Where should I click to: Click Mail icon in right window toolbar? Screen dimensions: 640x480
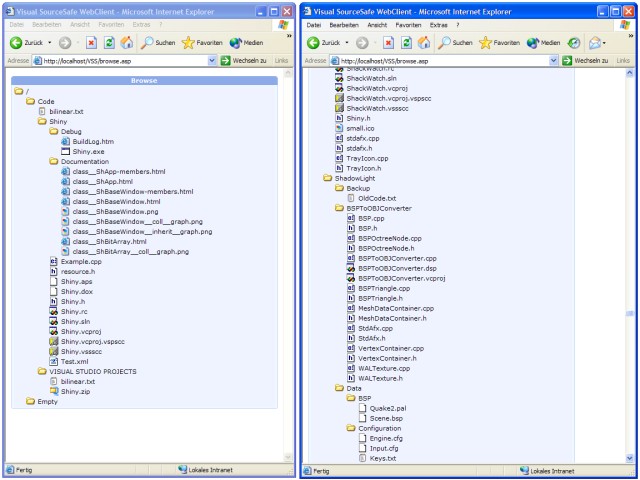(595, 42)
